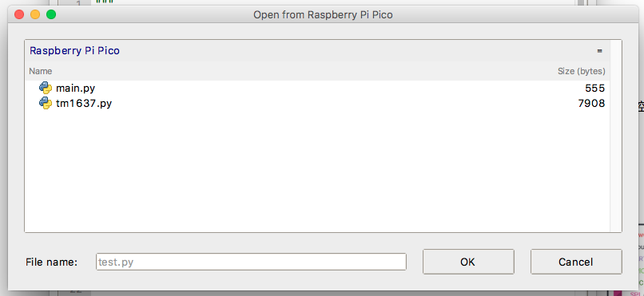Minimize dialog using the yellow button
Viewport: 644px width, 296px height.
point(35,14)
